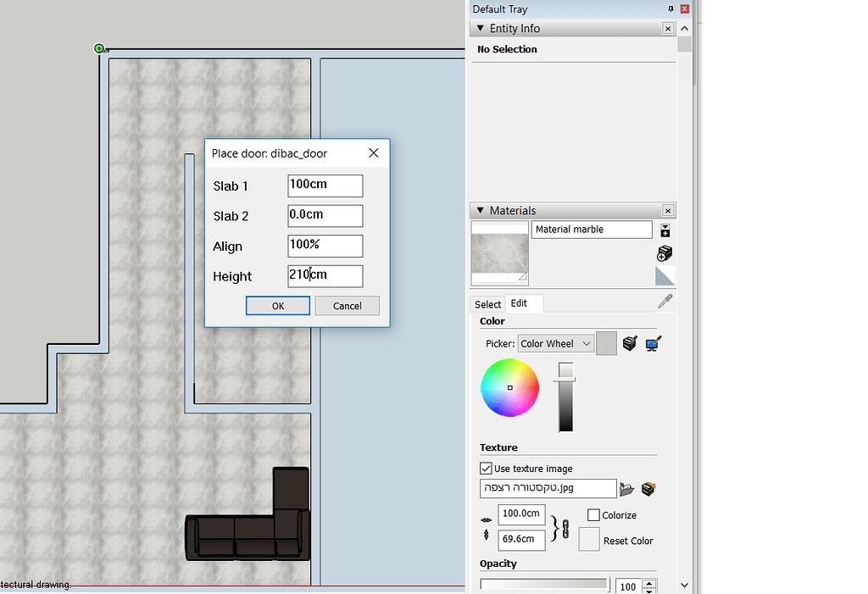Screen dimensions: 868x594
Task: Switch to the Select tab
Action: 487,303
